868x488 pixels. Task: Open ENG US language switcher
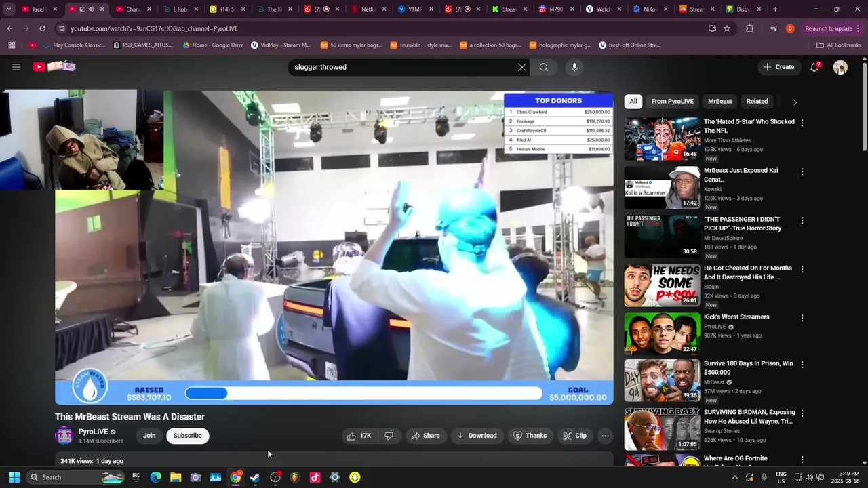[x=781, y=477]
